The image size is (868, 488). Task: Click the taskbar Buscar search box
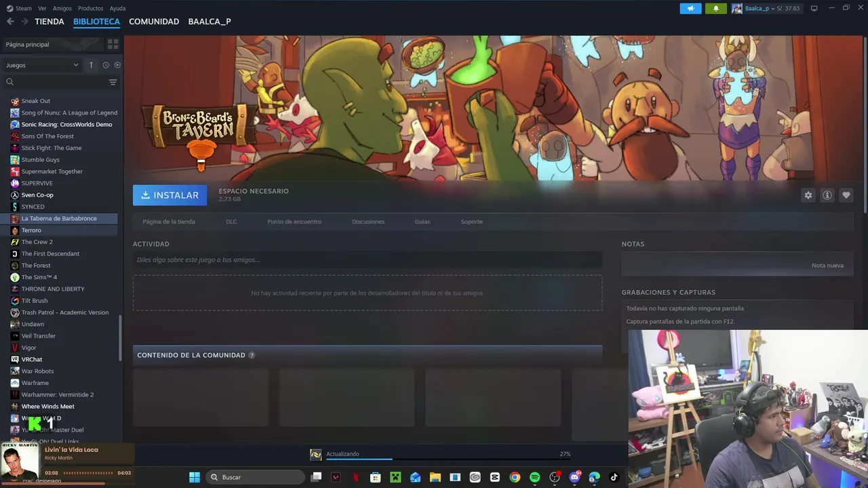(254, 477)
